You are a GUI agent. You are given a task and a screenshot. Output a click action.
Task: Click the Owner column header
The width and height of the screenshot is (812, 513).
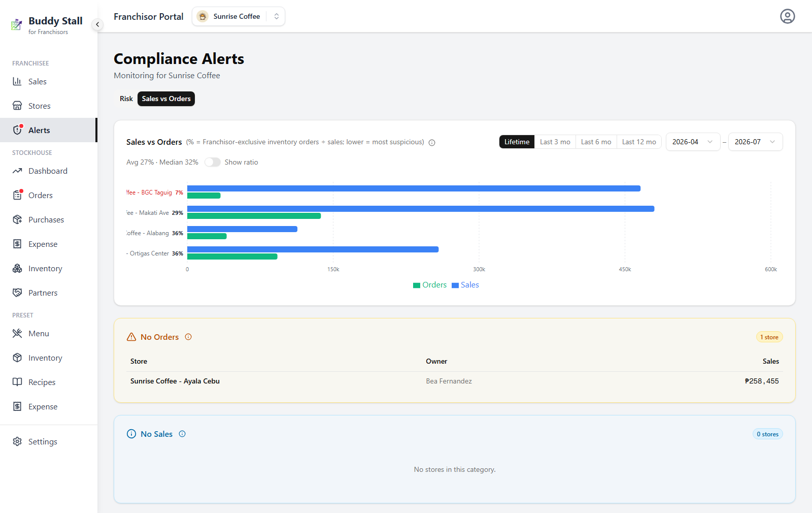coord(436,361)
